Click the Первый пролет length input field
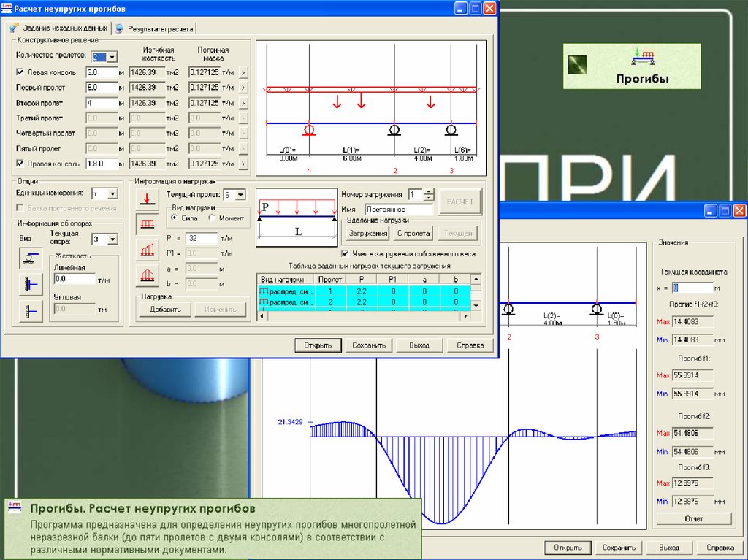 pos(102,88)
